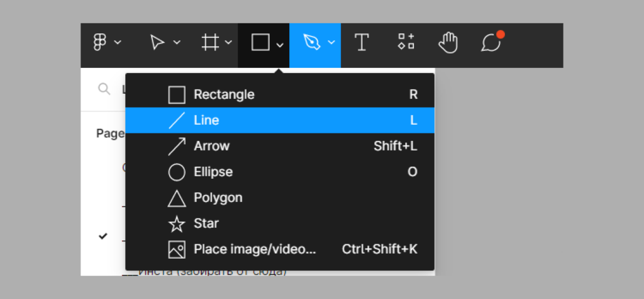Choose Polygon from the shape menu
Image resolution: width=644 pixels, height=299 pixels.
280,198
